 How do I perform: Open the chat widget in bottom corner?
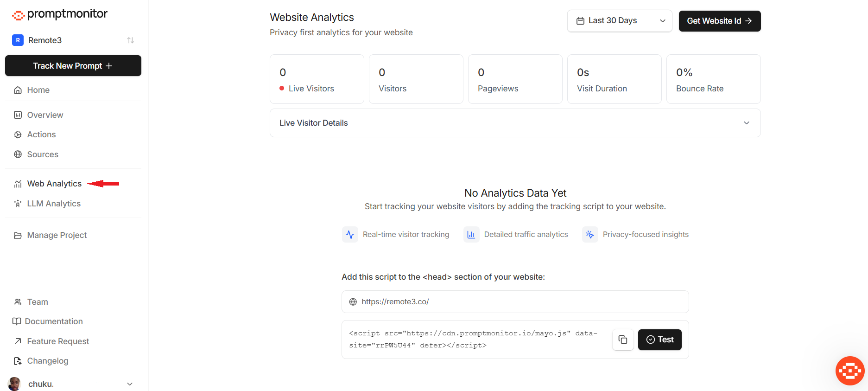tap(850, 371)
